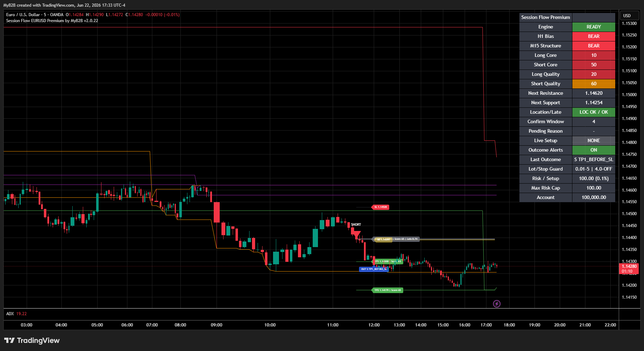Select the Session Flow Premium table header
Viewport: 644px width, 351px height.
pyautogui.click(x=545, y=17)
